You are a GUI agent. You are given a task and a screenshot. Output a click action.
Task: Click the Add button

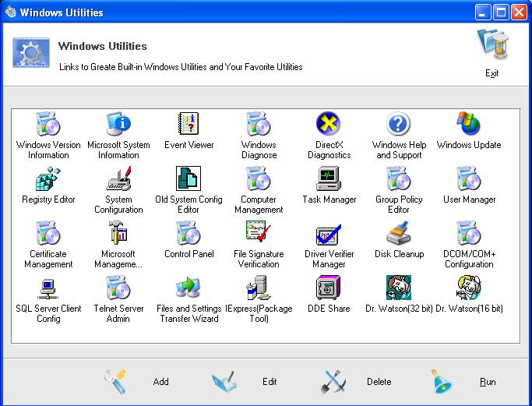160,382
